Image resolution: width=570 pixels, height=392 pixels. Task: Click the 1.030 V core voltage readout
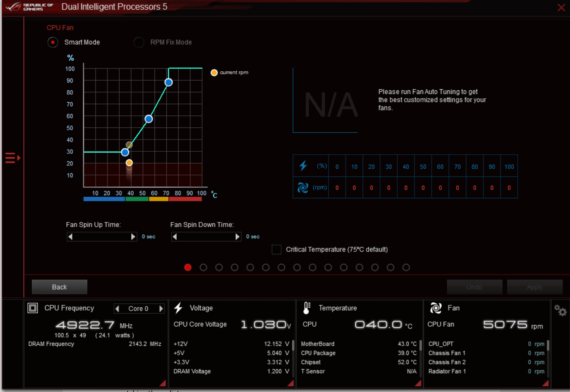pos(266,325)
